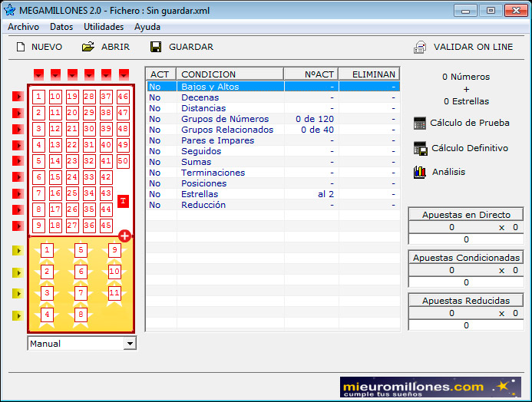Click yellow arrow beside star row 2
This screenshot has width=532, height=402.
coord(18,273)
